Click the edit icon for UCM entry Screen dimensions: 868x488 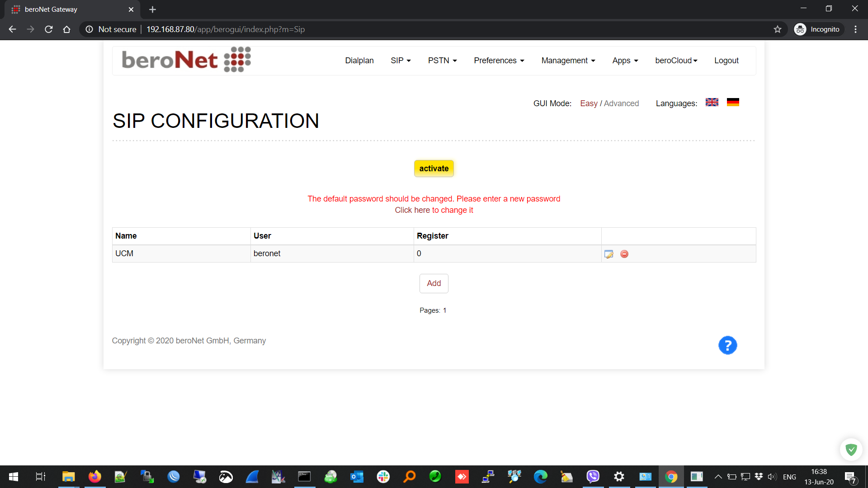coord(609,254)
